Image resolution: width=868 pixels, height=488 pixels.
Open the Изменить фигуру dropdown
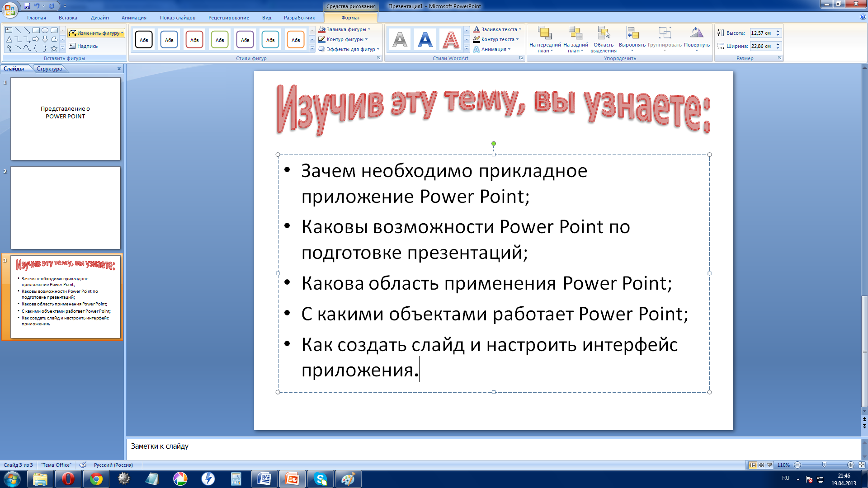pyautogui.click(x=96, y=33)
